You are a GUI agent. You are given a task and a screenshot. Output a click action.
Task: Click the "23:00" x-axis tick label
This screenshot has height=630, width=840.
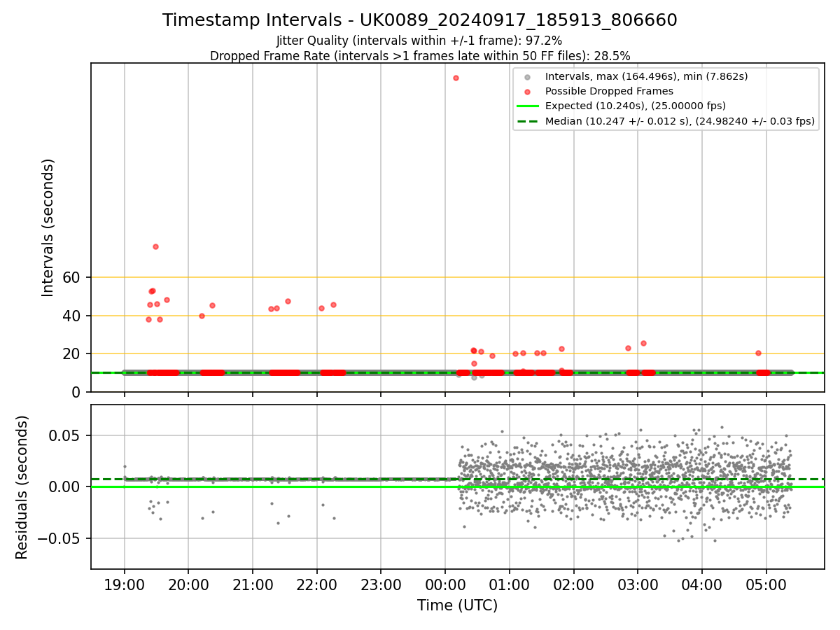[x=381, y=583]
